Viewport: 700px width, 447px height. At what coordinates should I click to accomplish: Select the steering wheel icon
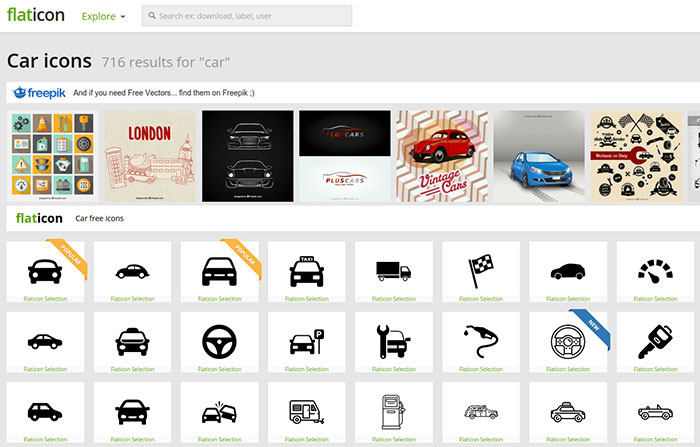219,342
